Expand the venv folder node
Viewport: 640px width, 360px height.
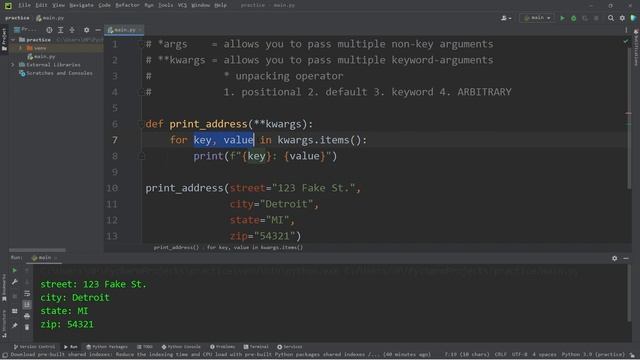(x=20, y=48)
